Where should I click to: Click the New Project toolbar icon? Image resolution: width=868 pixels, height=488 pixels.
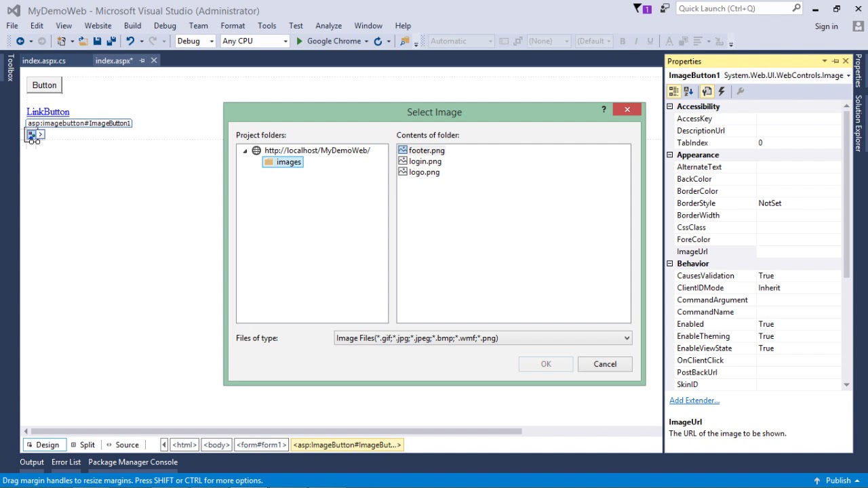click(62, 41)
